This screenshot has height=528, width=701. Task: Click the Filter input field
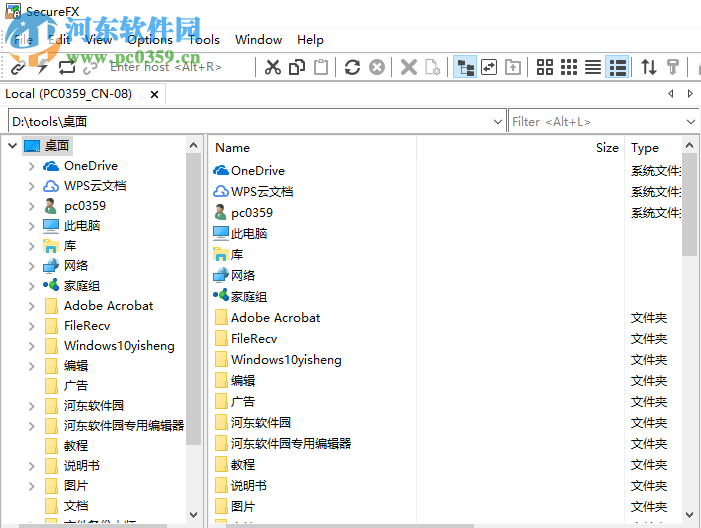pyautogui.click(x=597, y=122)
